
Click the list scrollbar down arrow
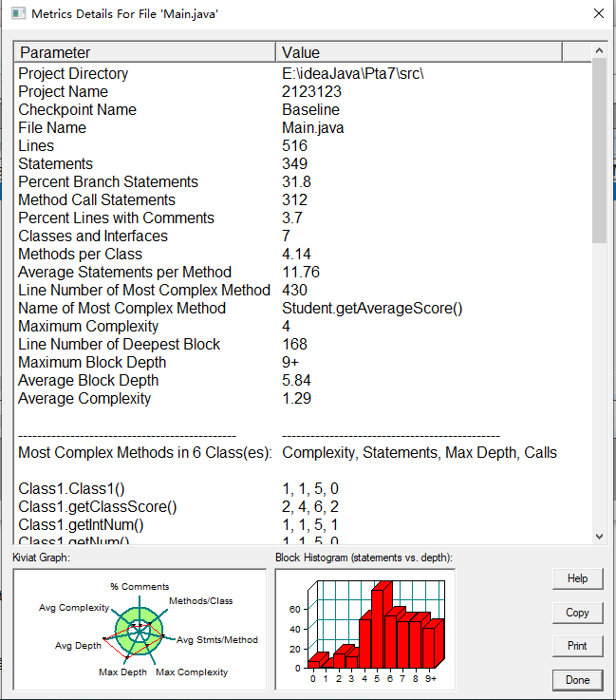pos(599,537)
